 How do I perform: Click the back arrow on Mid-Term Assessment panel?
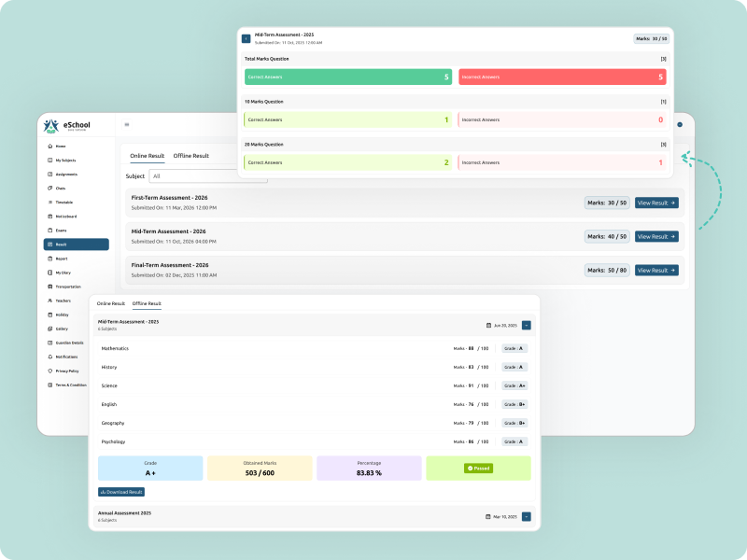(247, 39)
